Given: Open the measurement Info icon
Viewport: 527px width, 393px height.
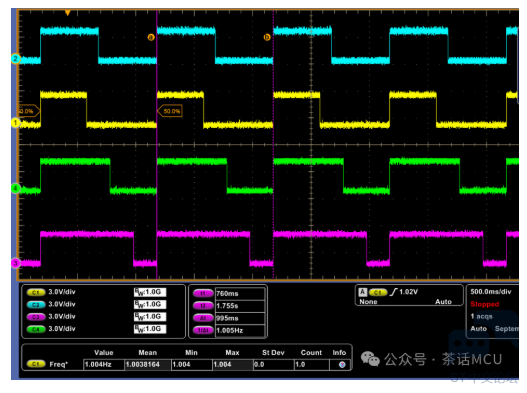Looking at the screenshot, I should pos(342,365).
